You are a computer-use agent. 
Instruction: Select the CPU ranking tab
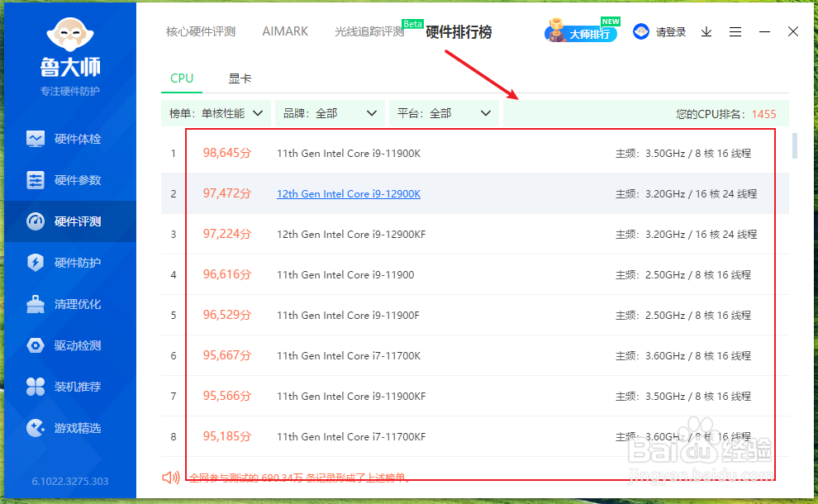pos(182,78)
